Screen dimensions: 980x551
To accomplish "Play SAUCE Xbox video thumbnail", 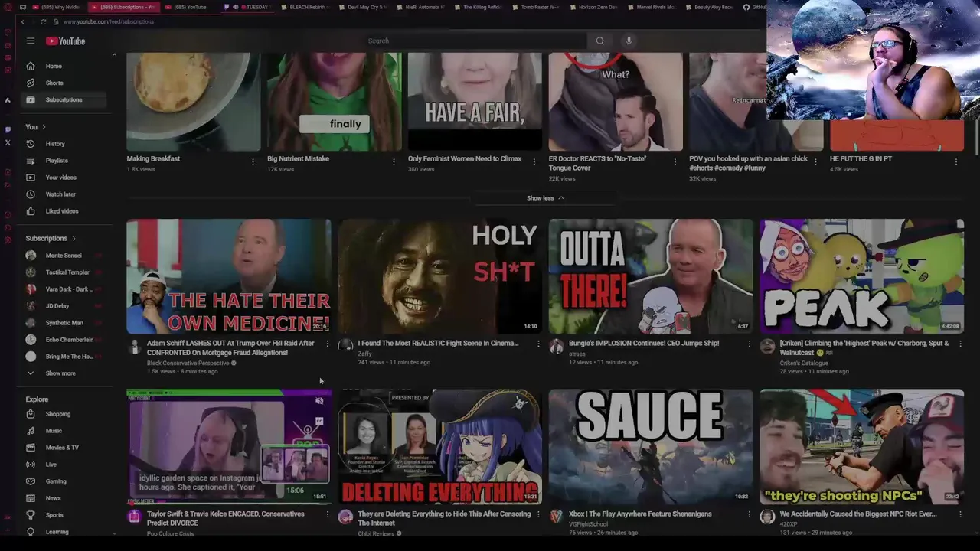I will [x=651, y=446].
